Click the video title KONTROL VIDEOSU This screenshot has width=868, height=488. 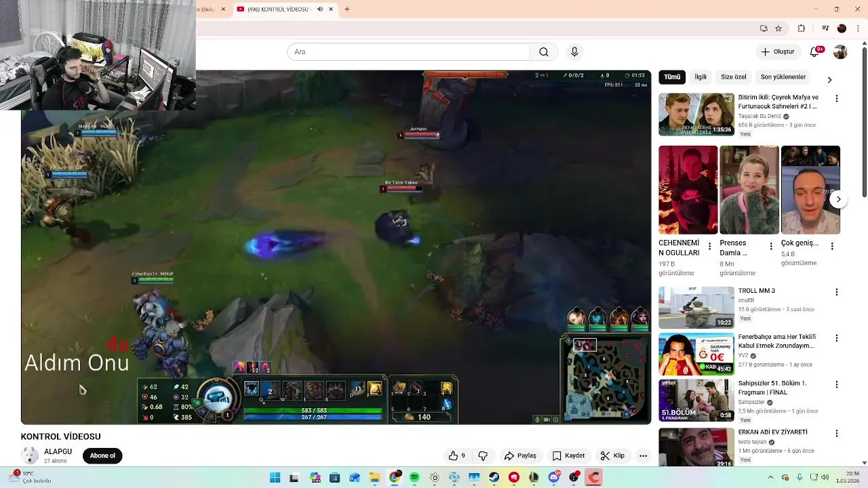(60, 436)
